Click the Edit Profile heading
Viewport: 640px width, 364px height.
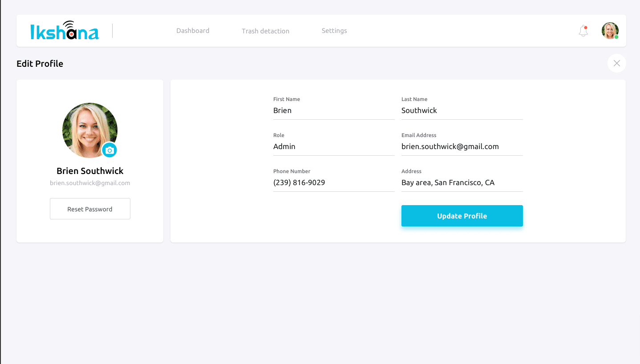click(x=40, y=64)
